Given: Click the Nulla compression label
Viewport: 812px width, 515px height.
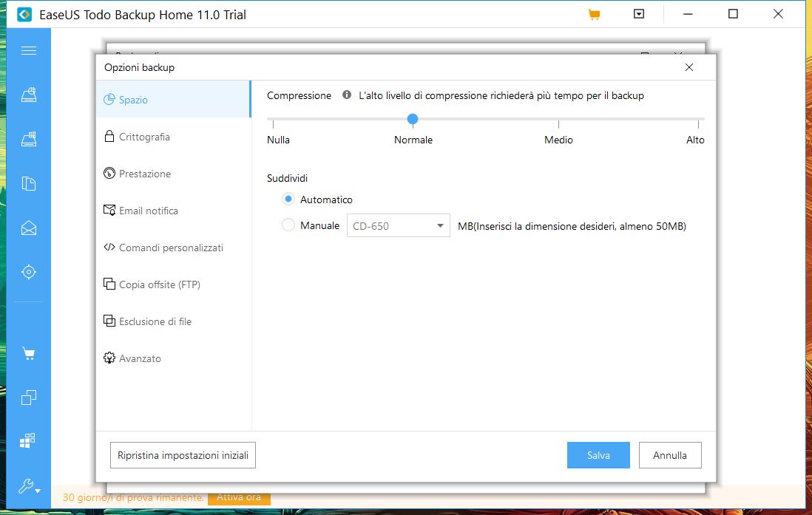Looking at the screenshot, I should (278, 140).
